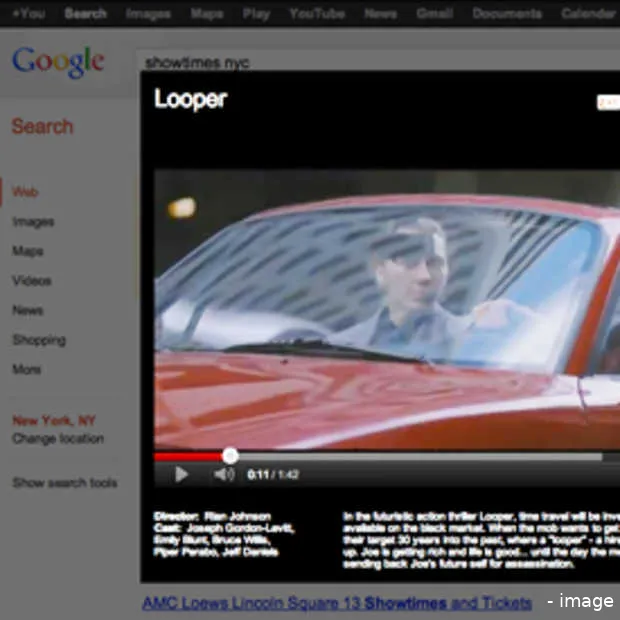This screenshot has width=620, height=620.
Task: Open AMC Loews Lincoln Square 13 Showtimes link
Action: click(336, 603)
